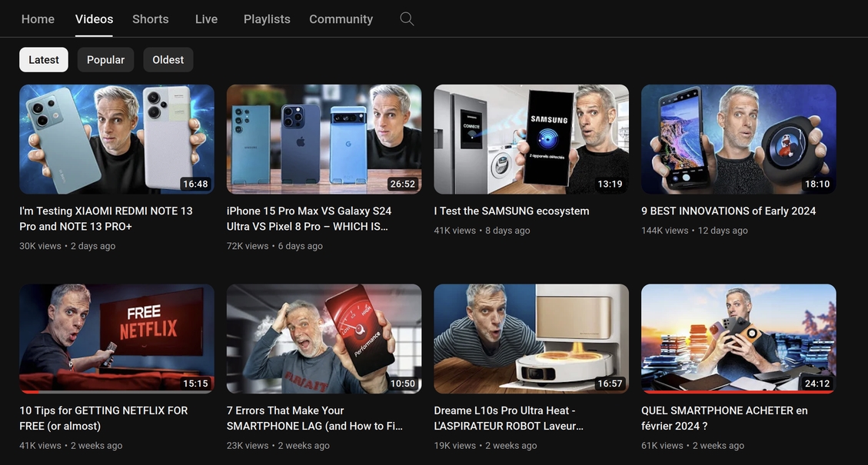Screen dimensions: 868x465
Task: Go to the Live tab
Action: [x=206, y=19]
